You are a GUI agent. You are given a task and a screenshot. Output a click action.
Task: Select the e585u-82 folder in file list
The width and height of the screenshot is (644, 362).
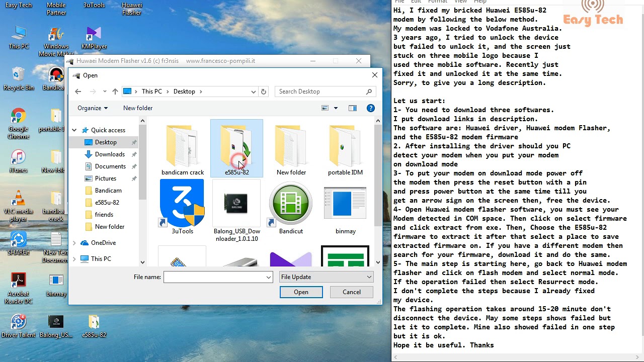pos(236,149)
